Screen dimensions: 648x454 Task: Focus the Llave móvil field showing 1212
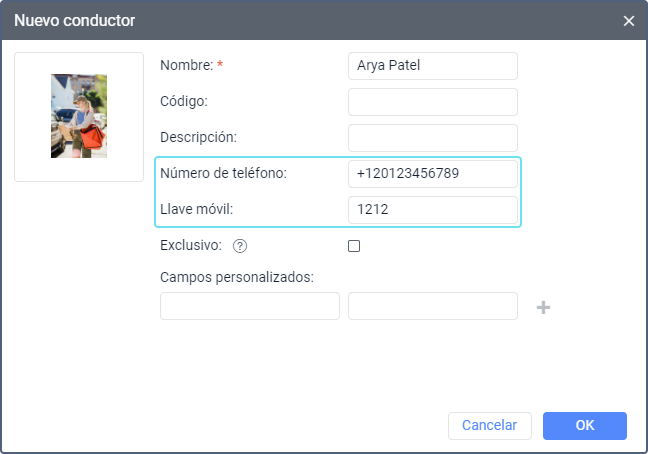(x=432, y=210)
